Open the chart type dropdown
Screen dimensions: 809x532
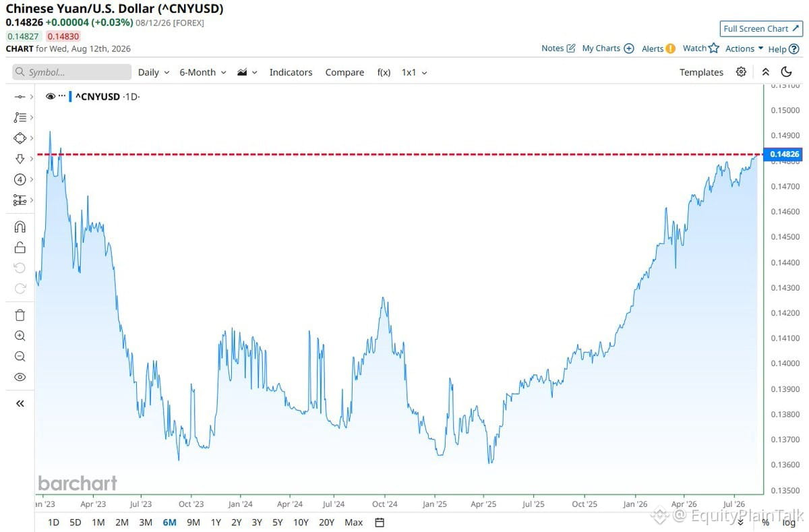(247, 72)
